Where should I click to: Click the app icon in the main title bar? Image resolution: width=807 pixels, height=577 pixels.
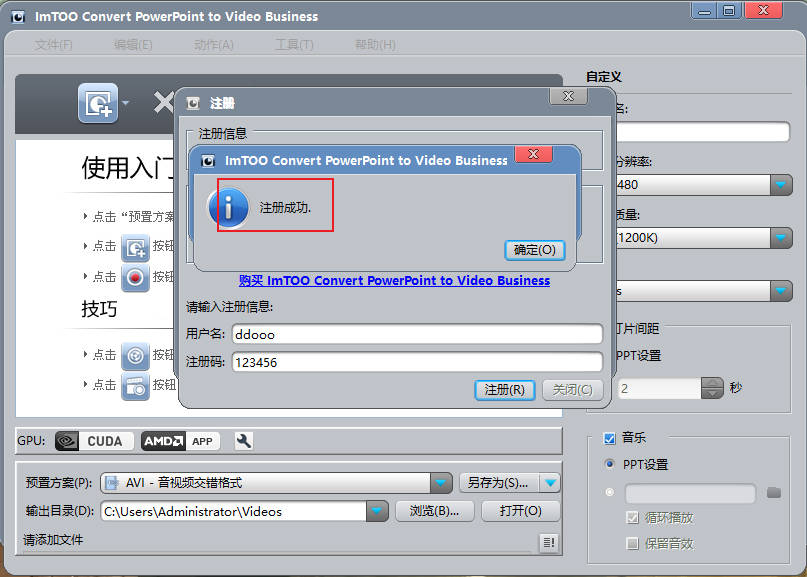point(18,17)
